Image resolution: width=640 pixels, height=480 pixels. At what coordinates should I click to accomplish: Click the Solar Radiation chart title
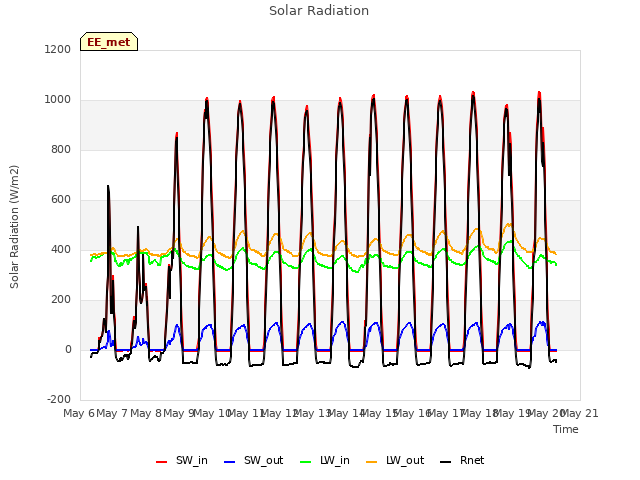[x=319, y=11]
